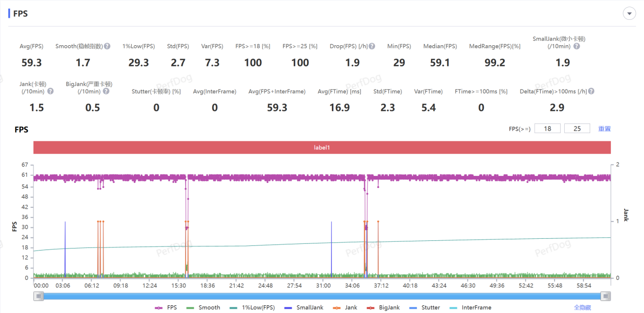The width and height of the screenshot is (644, 313).
Task: Hide the 1%Low(FPS) series in legend
Action: 253,307
